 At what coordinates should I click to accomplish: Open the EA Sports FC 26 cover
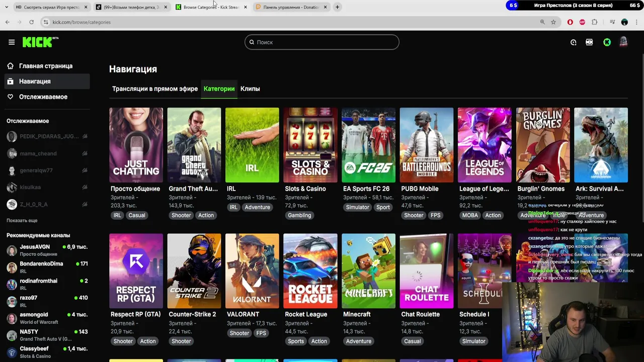(368, 145)
